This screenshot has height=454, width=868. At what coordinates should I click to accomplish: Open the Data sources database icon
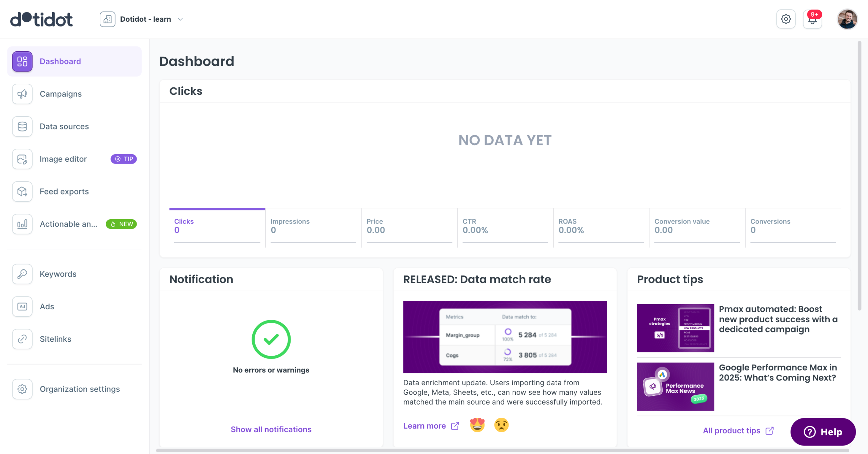pyautogui.click(x=22, y=126)
